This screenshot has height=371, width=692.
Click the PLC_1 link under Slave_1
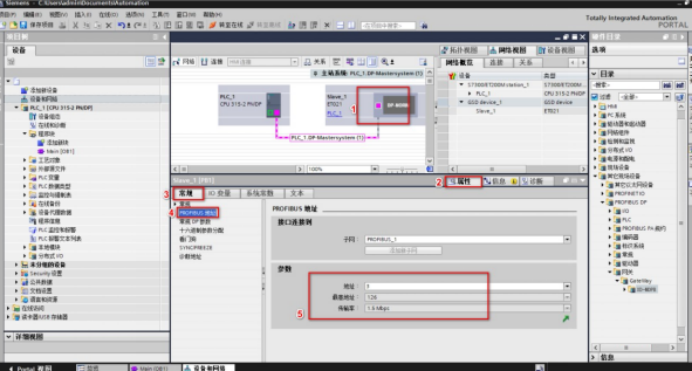334,113
